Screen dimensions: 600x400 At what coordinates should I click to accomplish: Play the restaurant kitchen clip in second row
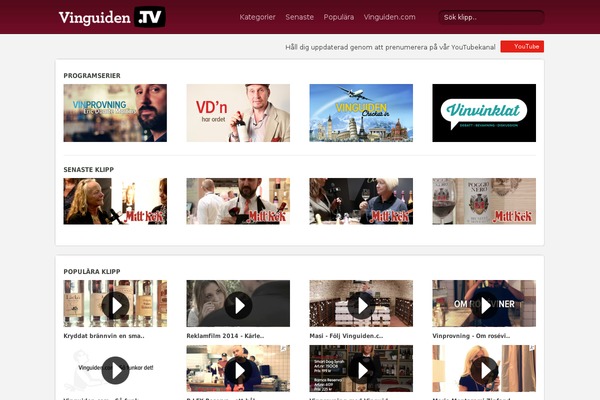point(238,370)
